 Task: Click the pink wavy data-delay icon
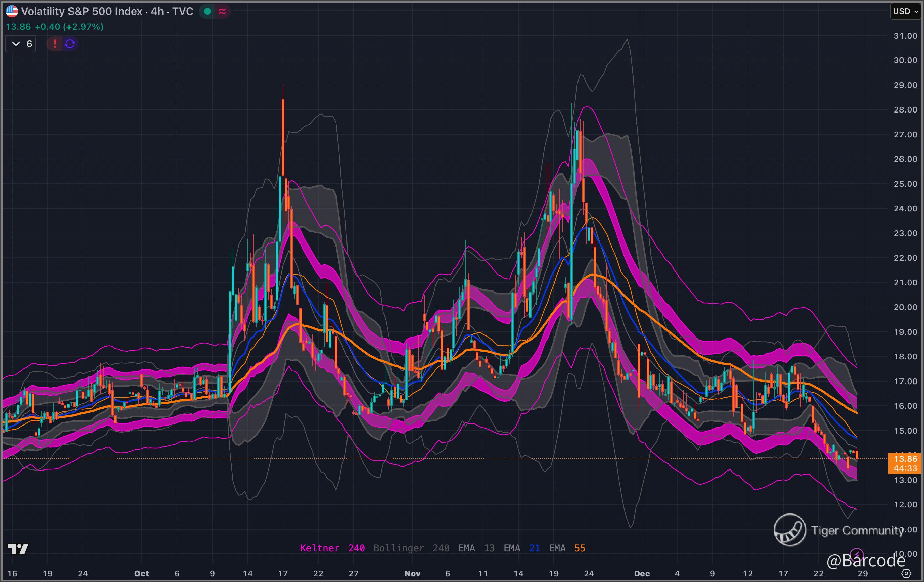point(222,11)
